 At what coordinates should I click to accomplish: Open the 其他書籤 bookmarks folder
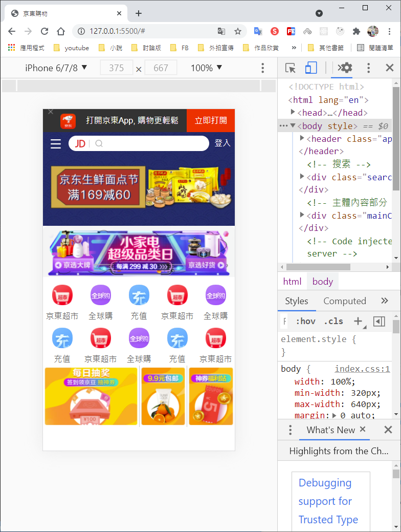pyautogui.click(x=326, y=48)
